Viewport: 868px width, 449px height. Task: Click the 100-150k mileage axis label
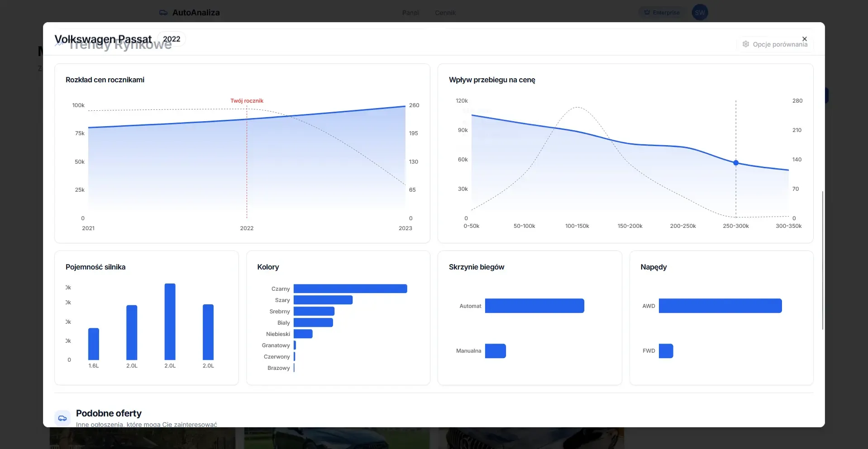(x=577, y=226)
